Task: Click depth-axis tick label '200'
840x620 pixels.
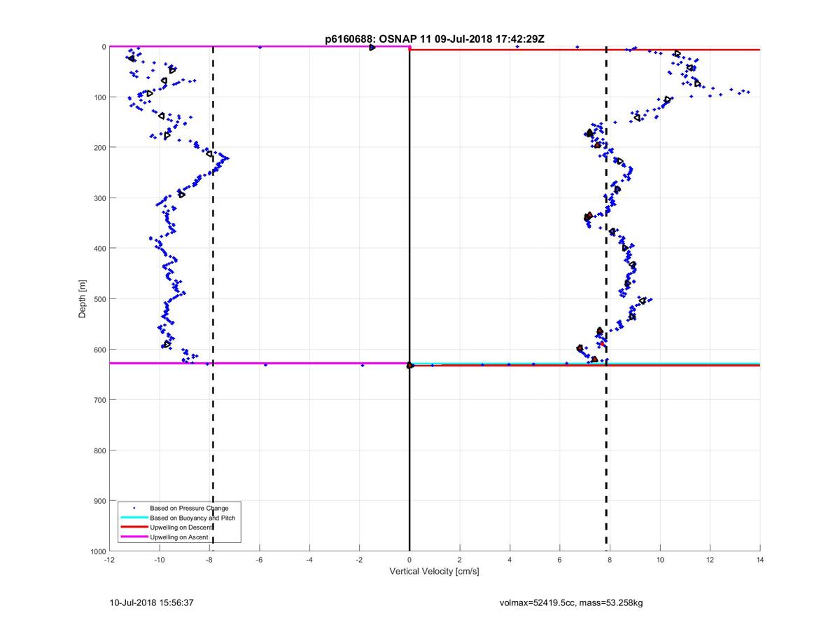Action: (99, 148)
